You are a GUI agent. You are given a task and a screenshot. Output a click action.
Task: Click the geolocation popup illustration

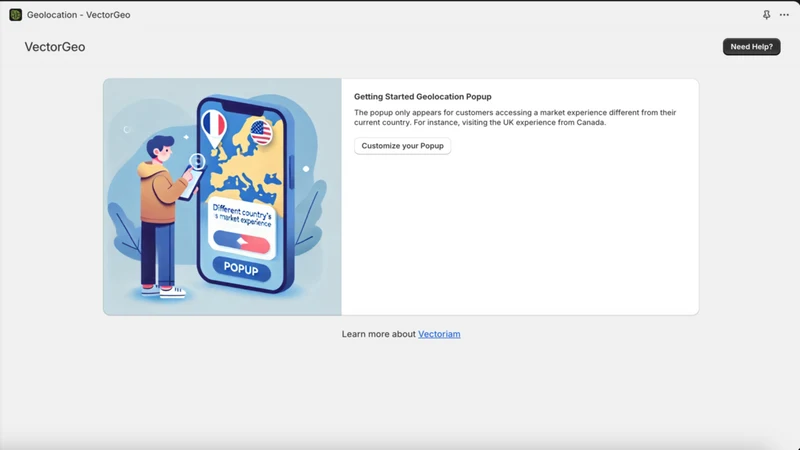pos(222,197)
